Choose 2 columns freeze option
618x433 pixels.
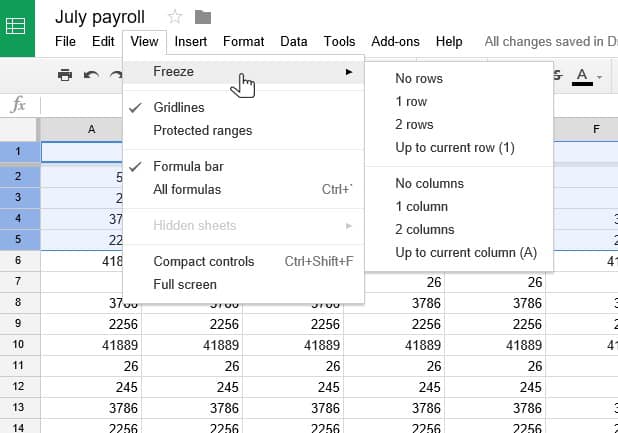(x=424, y=229)
